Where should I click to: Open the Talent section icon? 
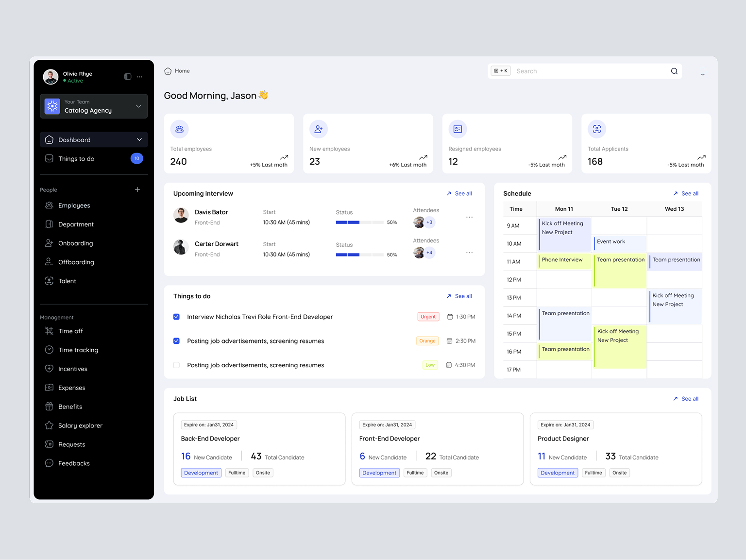(x=49, y=281)
